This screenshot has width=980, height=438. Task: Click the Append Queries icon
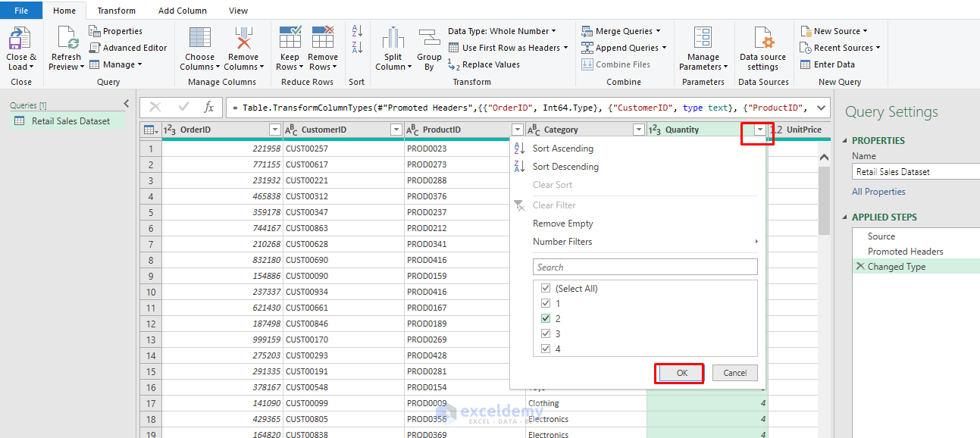(x=587, y=48)
